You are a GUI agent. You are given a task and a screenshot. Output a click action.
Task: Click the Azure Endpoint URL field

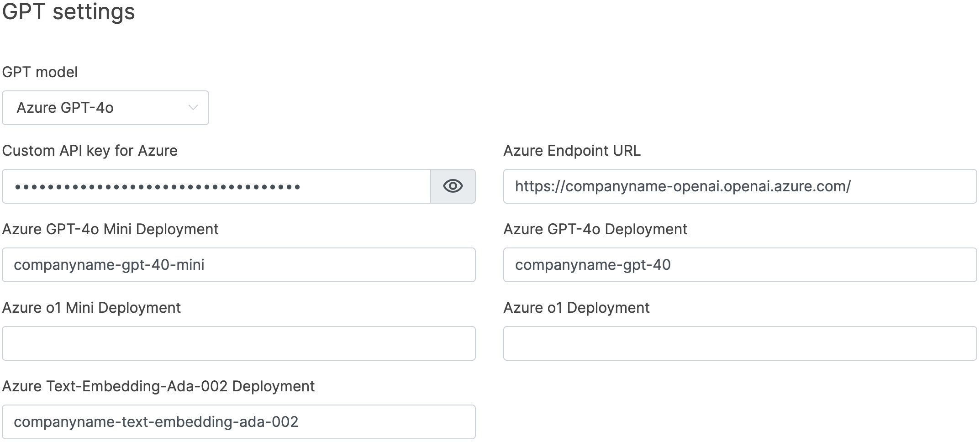tap(740, 186)
